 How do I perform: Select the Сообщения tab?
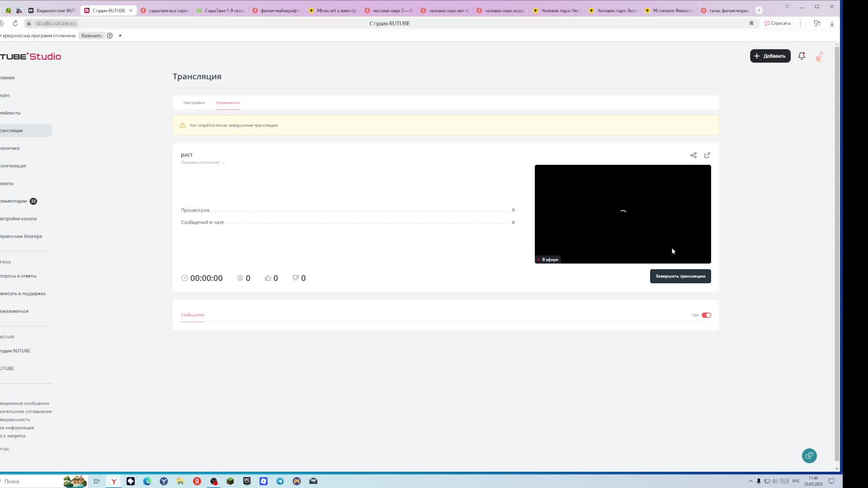192,315
